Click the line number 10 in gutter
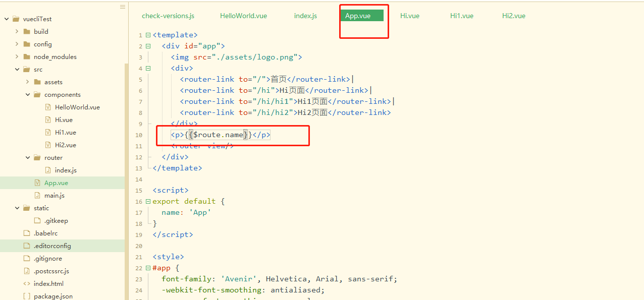Image resolution: width=644 pixels, height=300 pixels. coord(139,135)
